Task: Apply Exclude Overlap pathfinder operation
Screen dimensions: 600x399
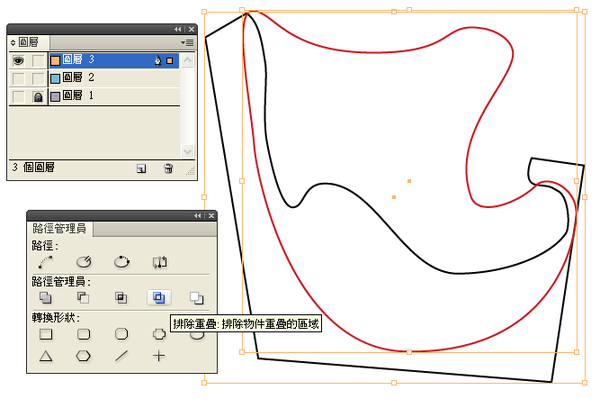Action: pyautogui.click(x=159, y=298)
